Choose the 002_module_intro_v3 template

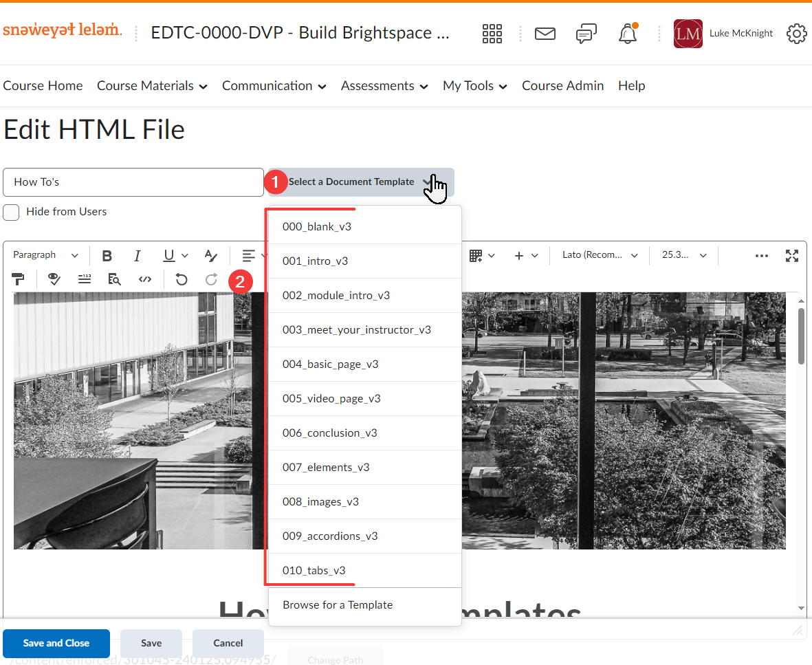(x=365, y=296)
